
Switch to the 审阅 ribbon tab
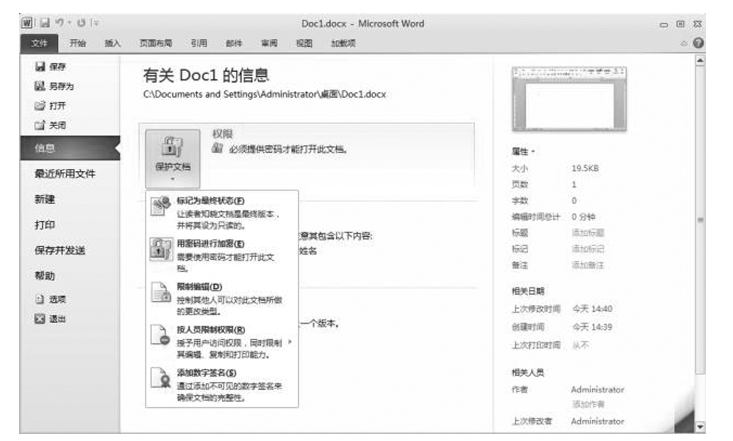(x=269, y=43)
